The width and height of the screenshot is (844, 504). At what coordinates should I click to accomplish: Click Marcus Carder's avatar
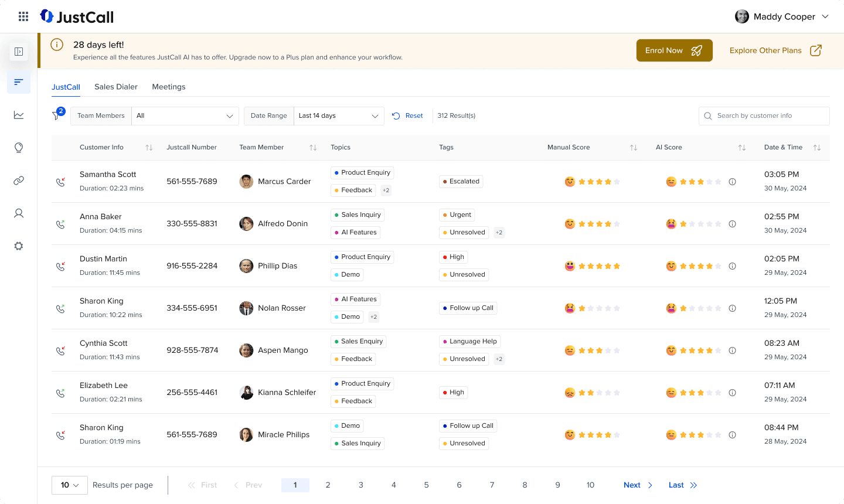246,182
